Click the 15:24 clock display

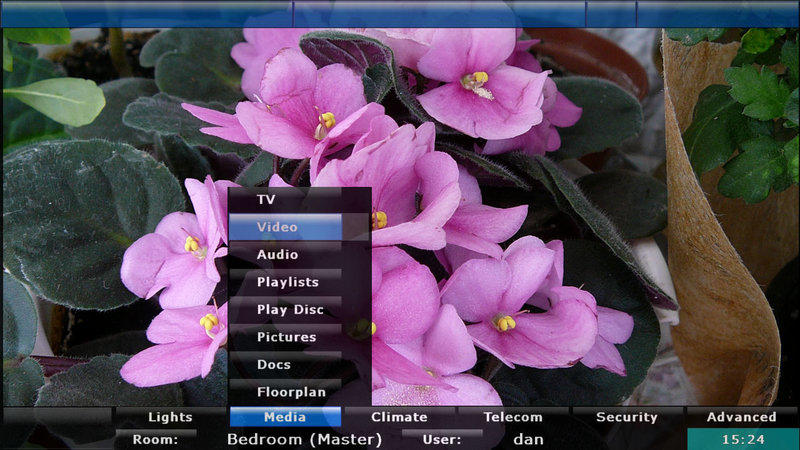pyautogui.click(x=743, y=439)
